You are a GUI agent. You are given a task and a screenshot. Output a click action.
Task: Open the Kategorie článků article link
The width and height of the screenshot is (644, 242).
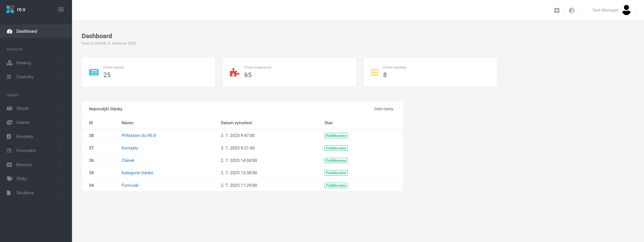[x=137, y=173]
